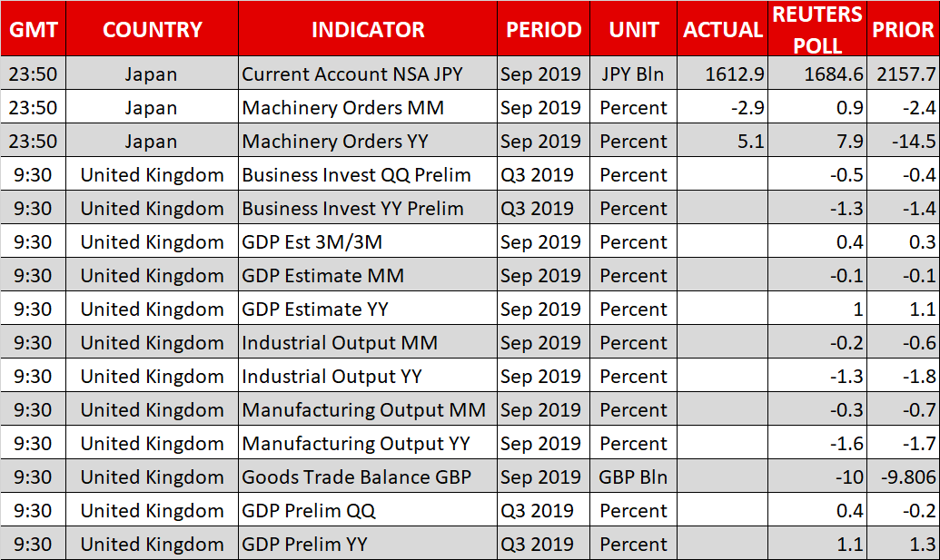The width and height of the screenshot is (940, 560).
Task: Select the Business Invest YY Prelim cell
Action: pyautogui.click(x=368, y=208)
